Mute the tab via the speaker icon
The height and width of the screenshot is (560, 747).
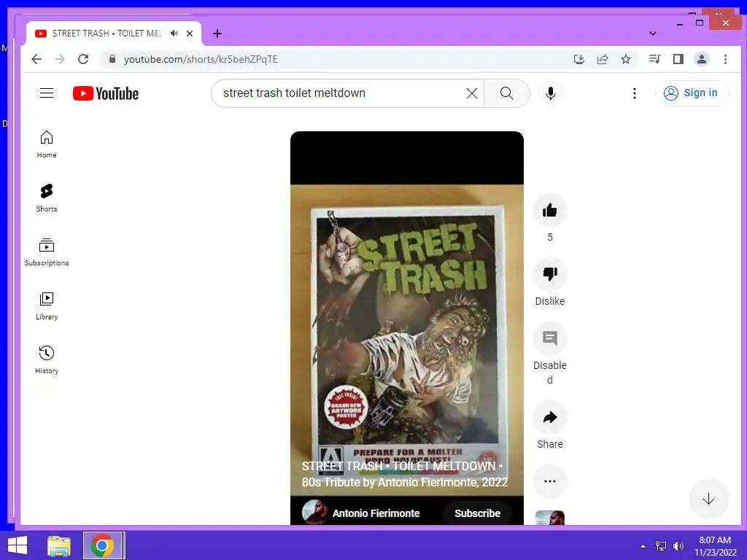174,34
